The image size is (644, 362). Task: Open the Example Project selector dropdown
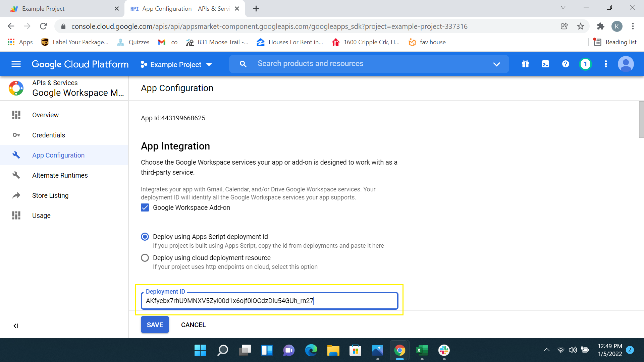[x=176, y=64]
